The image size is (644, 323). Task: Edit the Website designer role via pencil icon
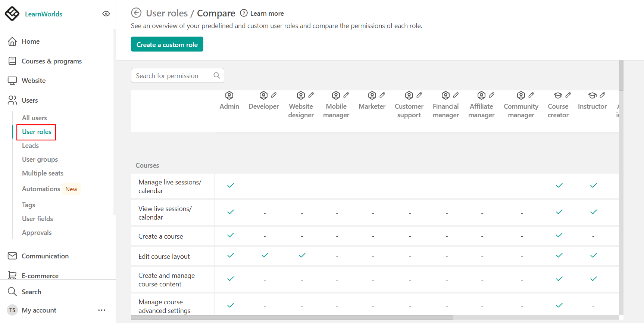pyautogui.click(x=311, y=95)
